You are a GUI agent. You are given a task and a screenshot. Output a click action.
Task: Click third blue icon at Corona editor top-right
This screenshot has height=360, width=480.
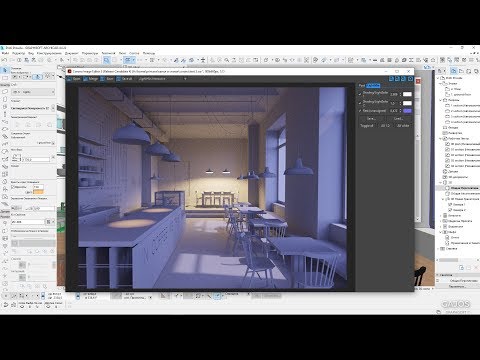[404, 79]
